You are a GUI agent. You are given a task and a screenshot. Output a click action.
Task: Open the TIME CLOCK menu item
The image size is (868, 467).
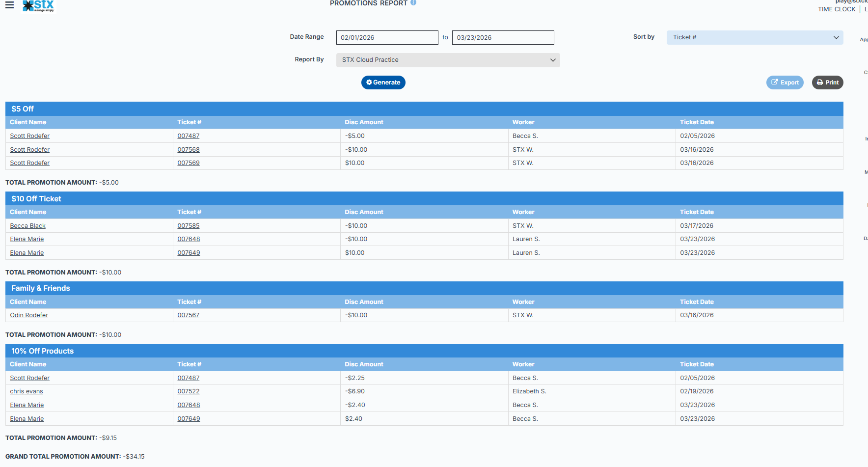point(836,9)
